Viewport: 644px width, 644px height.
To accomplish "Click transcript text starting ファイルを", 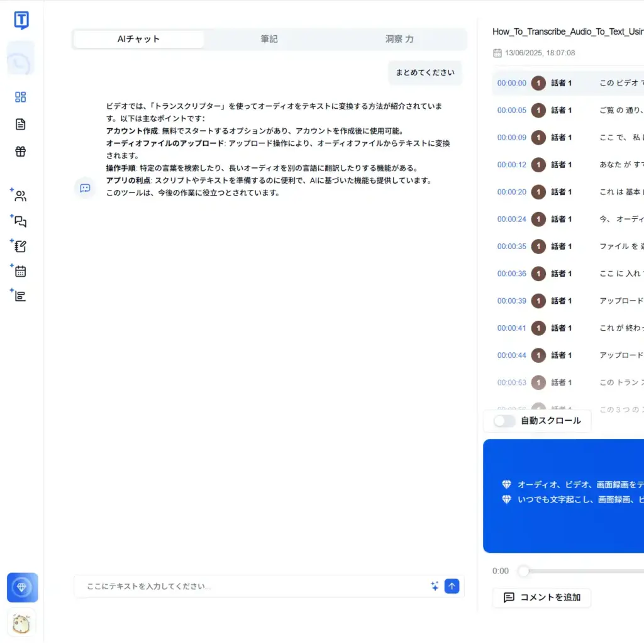I will (621, 247).
